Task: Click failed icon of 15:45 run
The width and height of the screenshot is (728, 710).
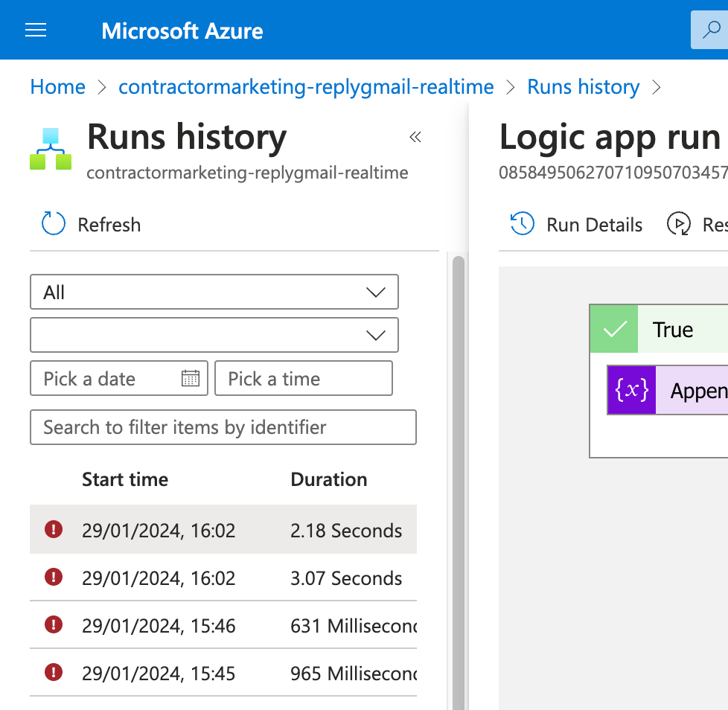Action: 54,672
